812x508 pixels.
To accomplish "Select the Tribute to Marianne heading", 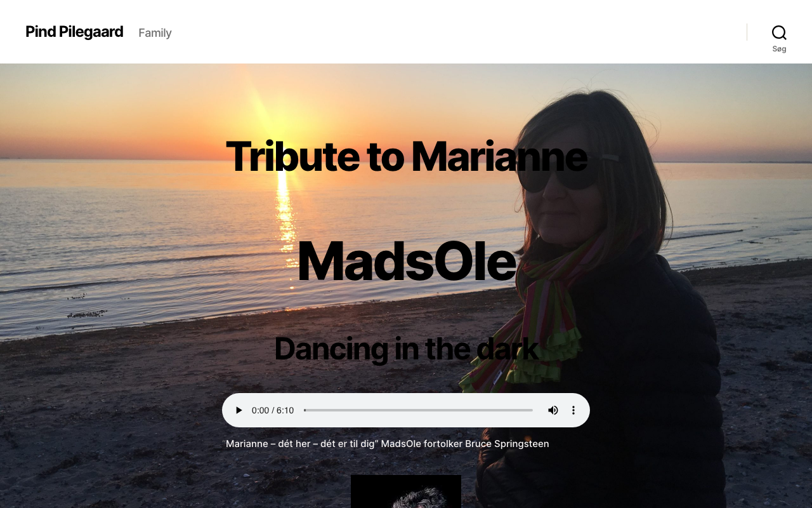I will 406,156.
